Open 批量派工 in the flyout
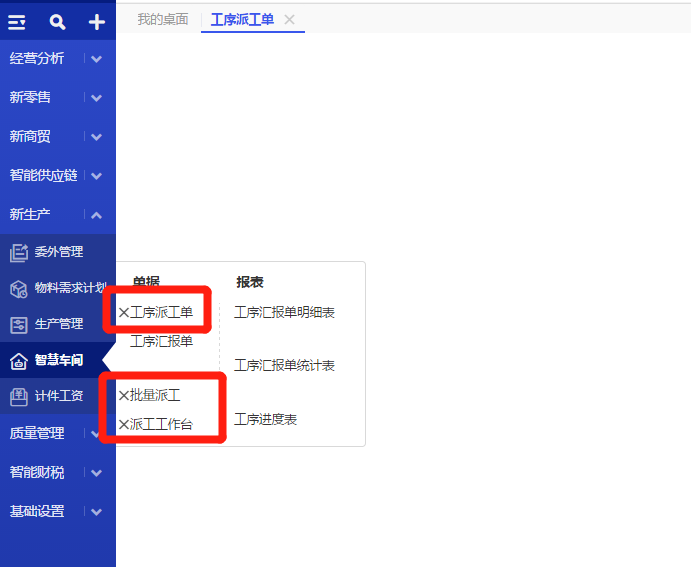The image size is (691, 567). coord(155,396)
